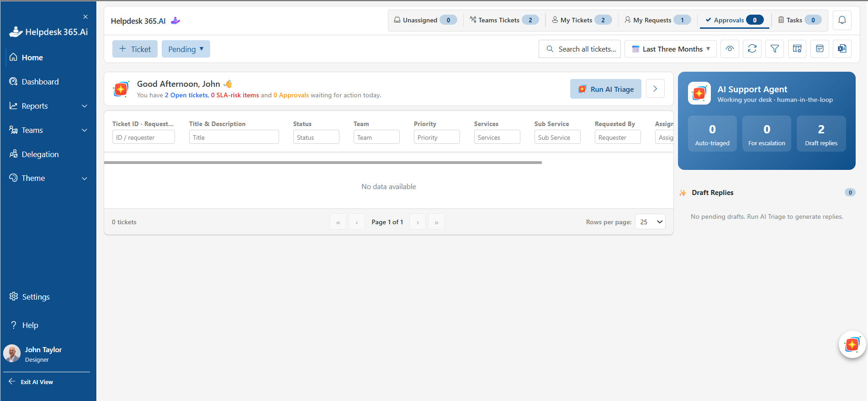Click the Sub Service filter field

click(557, 137)
